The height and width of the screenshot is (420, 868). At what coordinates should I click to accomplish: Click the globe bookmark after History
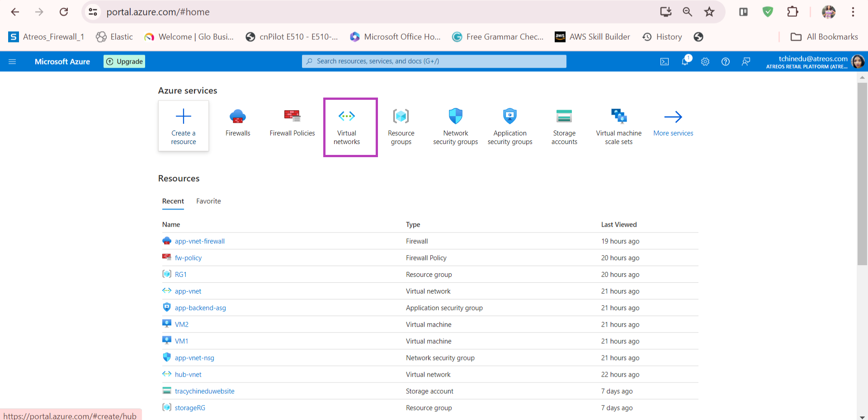698,37
